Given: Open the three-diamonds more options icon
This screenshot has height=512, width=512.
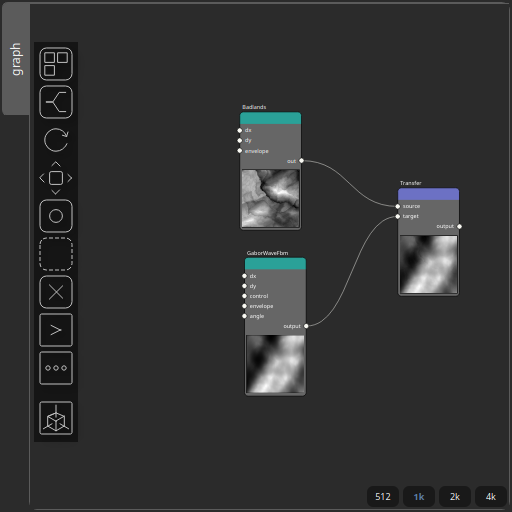Looking at the screenshot, I should coord(56,368).
